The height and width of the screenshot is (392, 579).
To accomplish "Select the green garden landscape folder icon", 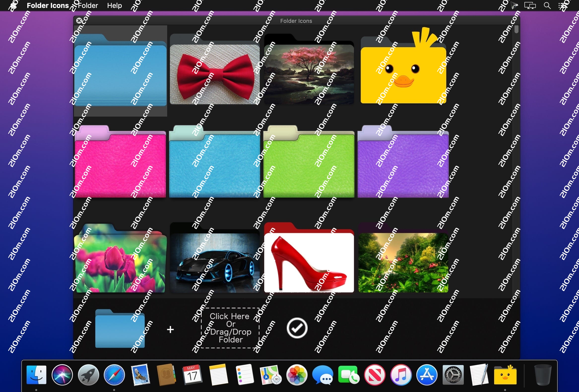I will point(403,258).
